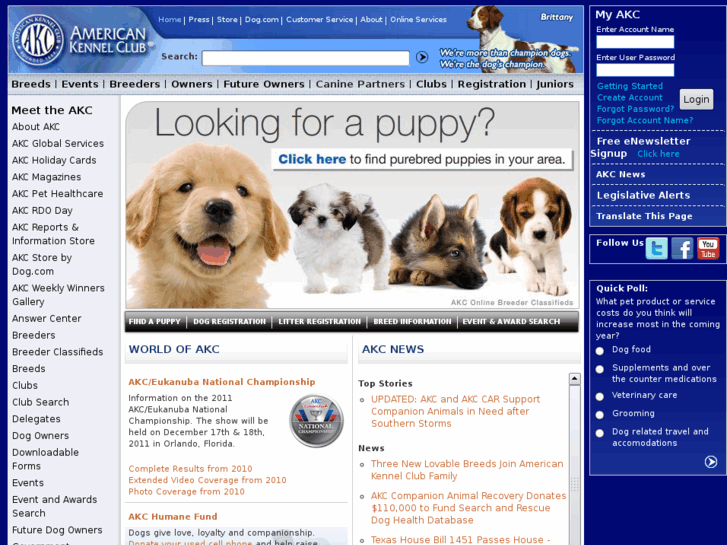Viewport: 727px width, 545px height.
Task: Open Online Services link
Action: [418, 19]
